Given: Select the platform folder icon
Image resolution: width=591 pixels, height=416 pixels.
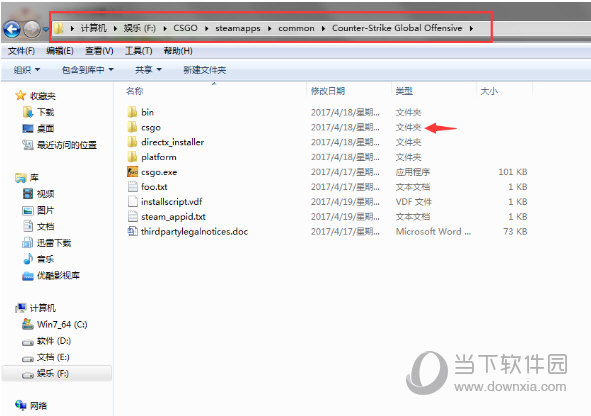Looking at the screenshot, I should click(x=132, y=157).
